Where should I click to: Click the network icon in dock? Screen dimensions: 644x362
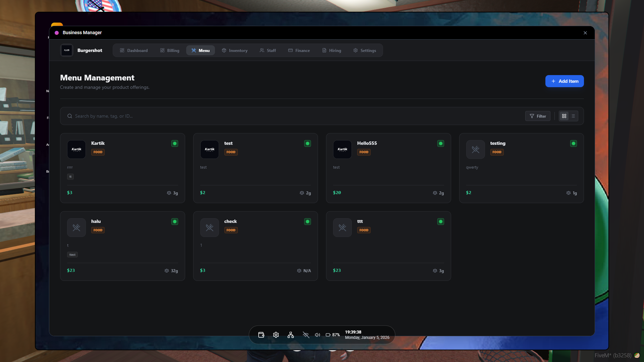coord(291,335)
